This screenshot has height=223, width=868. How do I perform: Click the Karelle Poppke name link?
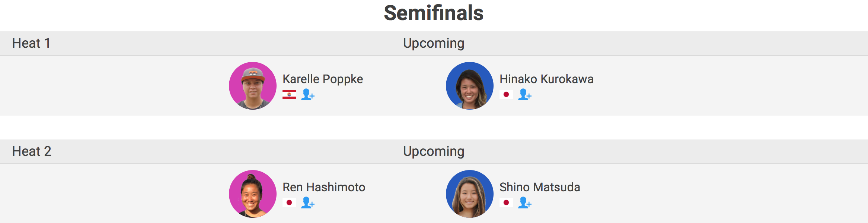323,79
